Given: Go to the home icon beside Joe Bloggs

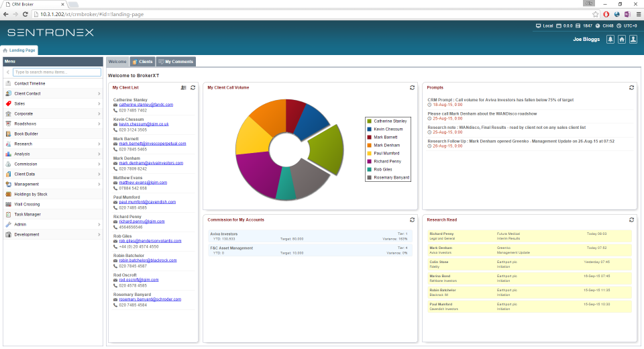Looking at the screenshot, I should (x=622, y=39).
